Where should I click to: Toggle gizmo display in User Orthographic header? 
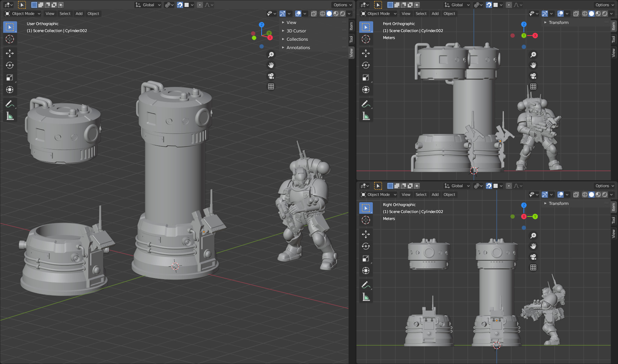pyautogui.click(x=282, y=14)
